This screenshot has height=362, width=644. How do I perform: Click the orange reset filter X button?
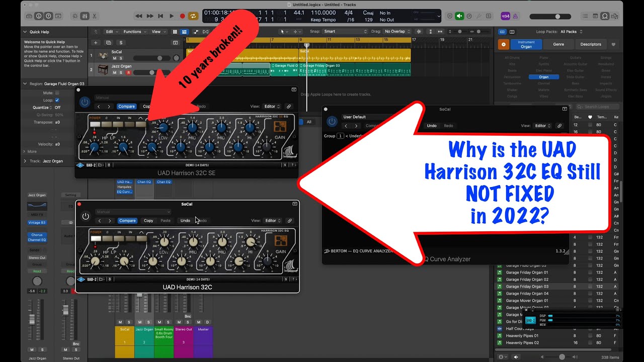[x=504, y=44]
